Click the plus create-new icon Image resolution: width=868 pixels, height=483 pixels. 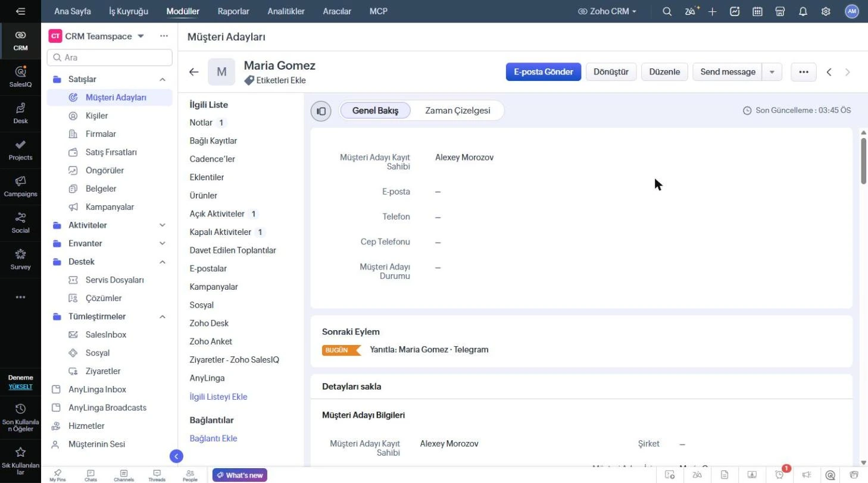click(713, 11)
